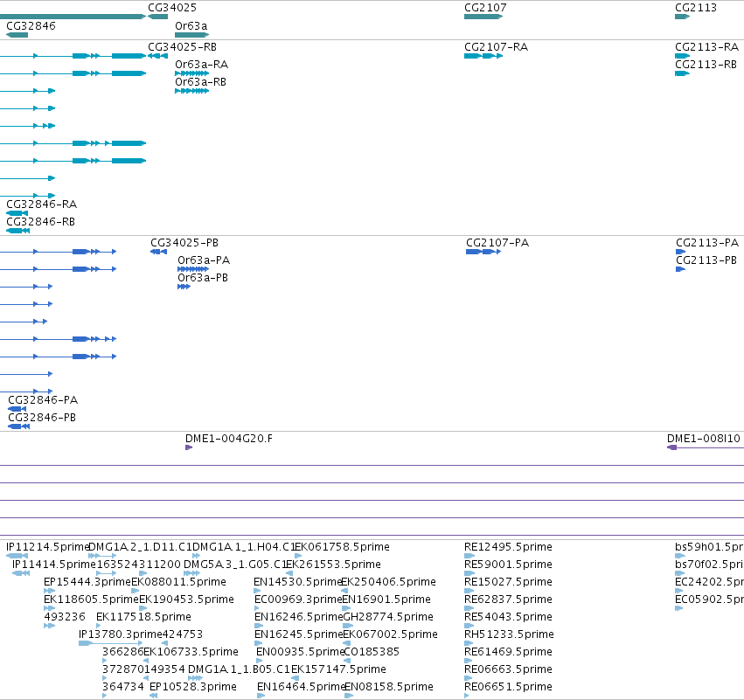Viewport: 744px width, 700px height.
Task: Open EST IP13780.3prime
Action: (121, 634)
